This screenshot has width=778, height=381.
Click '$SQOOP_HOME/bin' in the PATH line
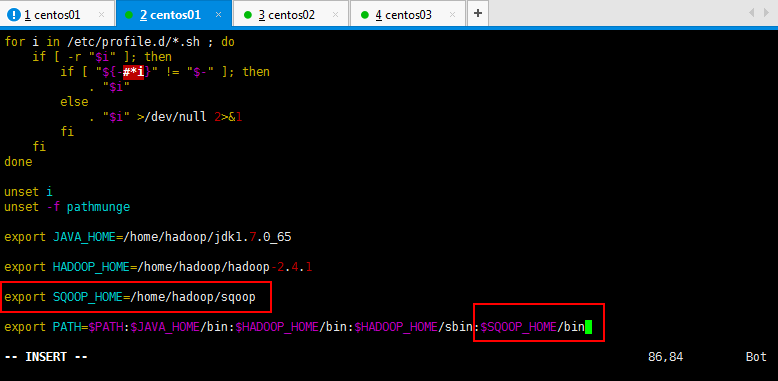[532, 327]
